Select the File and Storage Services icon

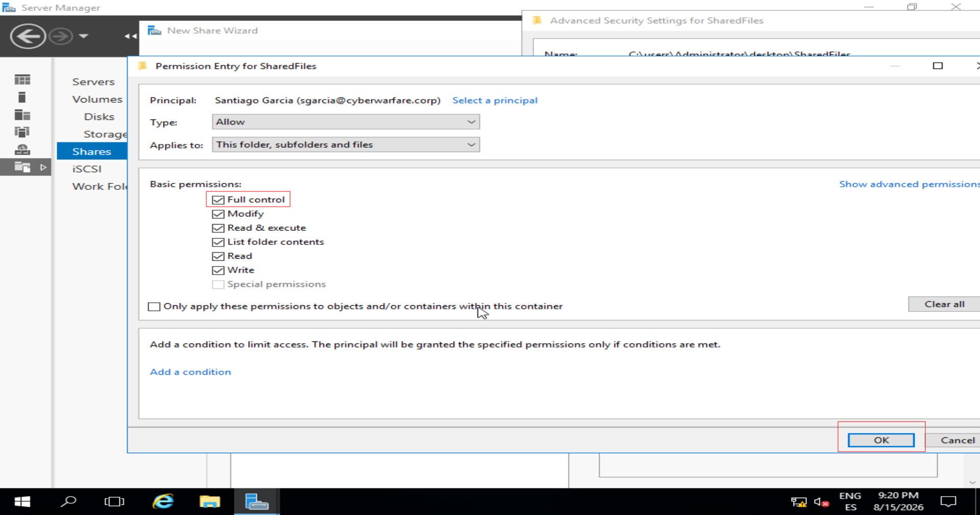tap(22, 167)
